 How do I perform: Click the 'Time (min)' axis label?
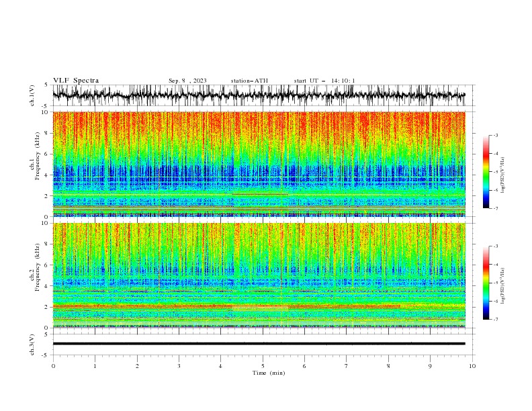tap(269, 373)
